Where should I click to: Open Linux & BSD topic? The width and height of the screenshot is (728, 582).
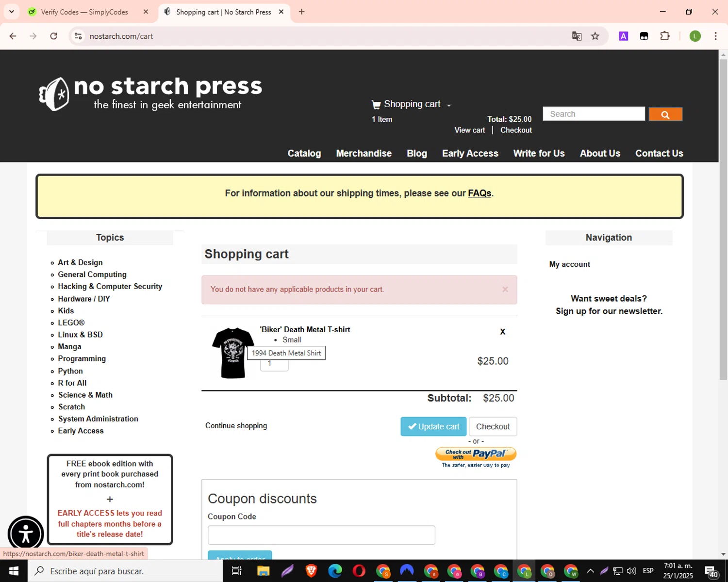[x=80, y=335]
